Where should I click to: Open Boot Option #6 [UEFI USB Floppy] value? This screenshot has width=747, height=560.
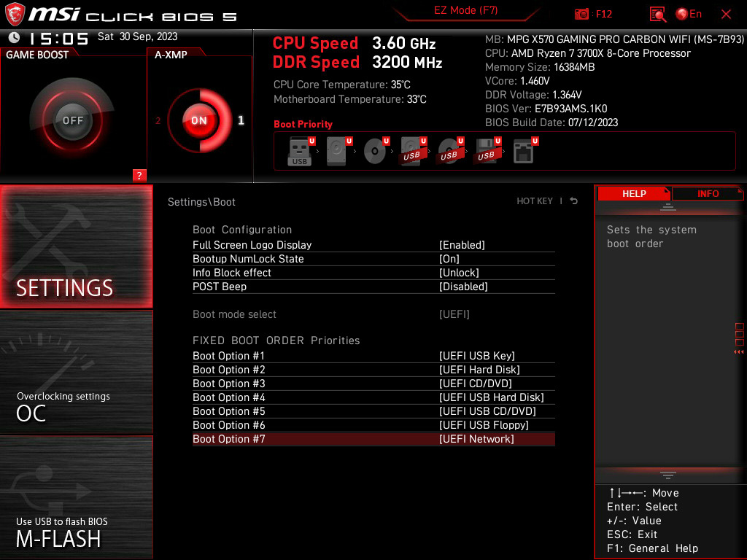484,425
